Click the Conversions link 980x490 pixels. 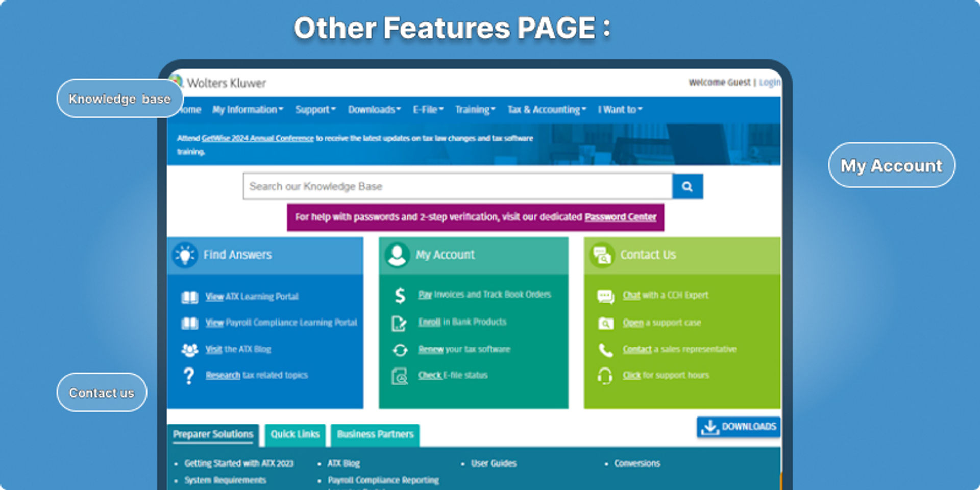pos(637,464)
